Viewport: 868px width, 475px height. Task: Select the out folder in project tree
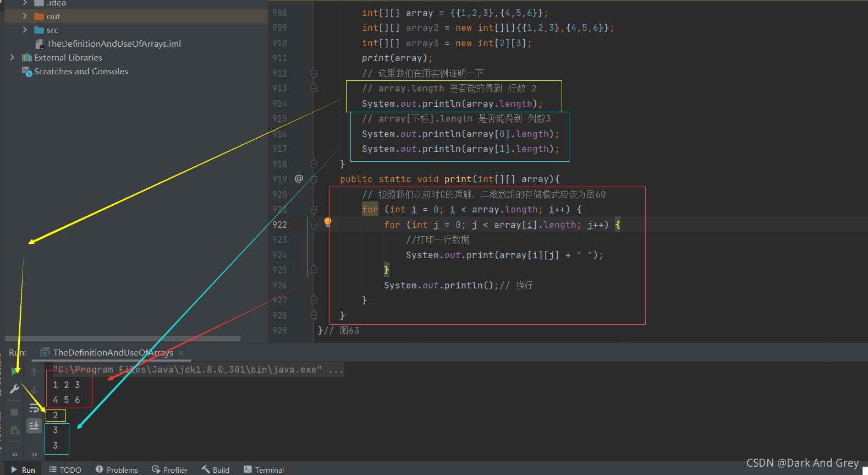click(53, 17)
